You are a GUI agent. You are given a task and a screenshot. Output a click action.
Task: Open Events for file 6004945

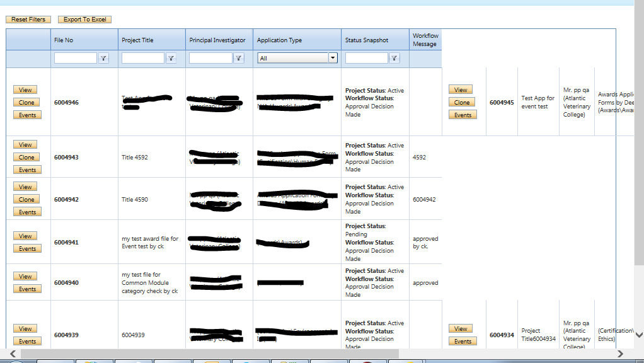pyautogui.click(x=463, y=115)
